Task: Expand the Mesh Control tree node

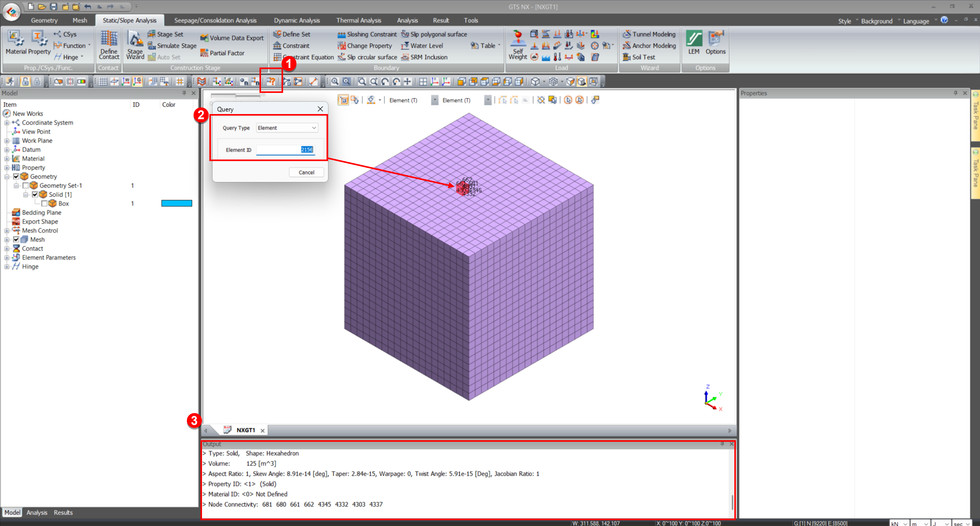Action: [6, 231]
